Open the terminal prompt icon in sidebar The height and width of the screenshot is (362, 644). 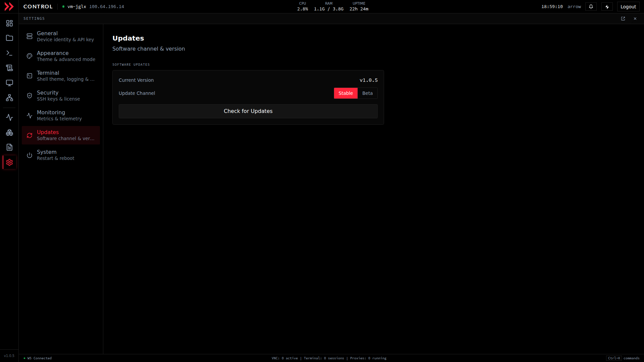click(9, 53)
